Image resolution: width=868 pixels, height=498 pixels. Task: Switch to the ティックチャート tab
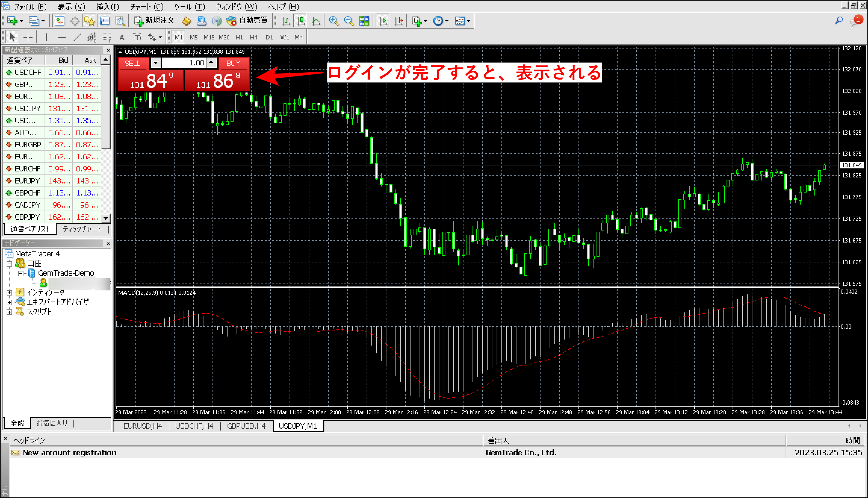(x=82, y=229)
